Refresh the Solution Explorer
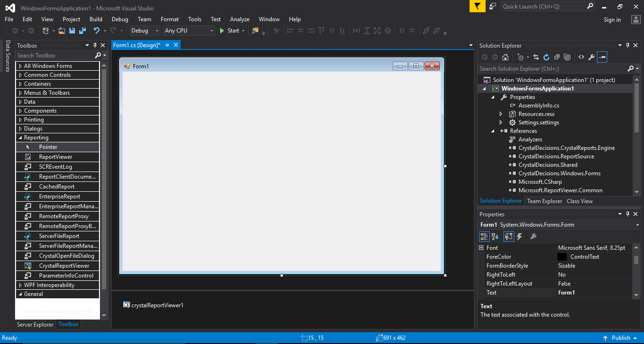This screenshot has width=644, height=344. pyautogui.click(x=546, y=57)
